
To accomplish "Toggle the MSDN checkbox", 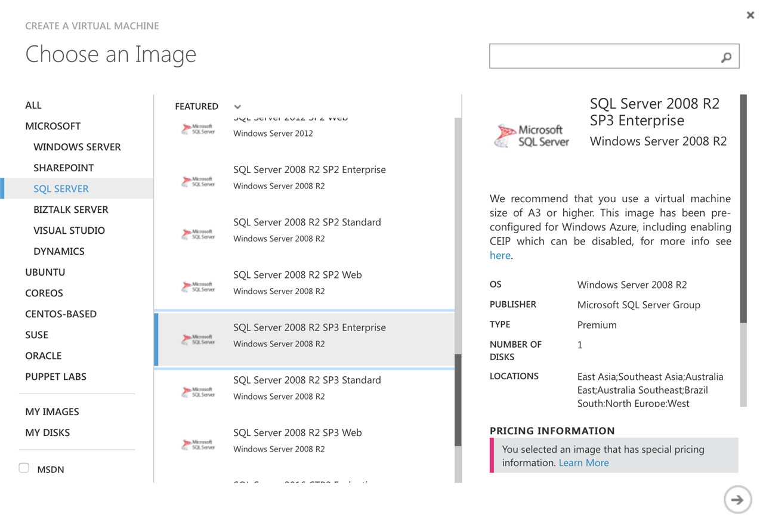I will coord(24,468).
